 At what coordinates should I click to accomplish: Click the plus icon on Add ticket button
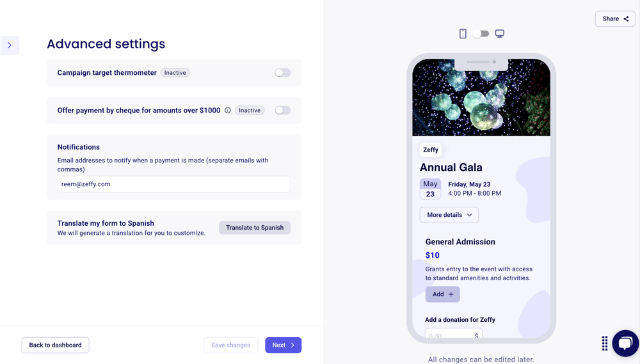[x=451, y=294]
